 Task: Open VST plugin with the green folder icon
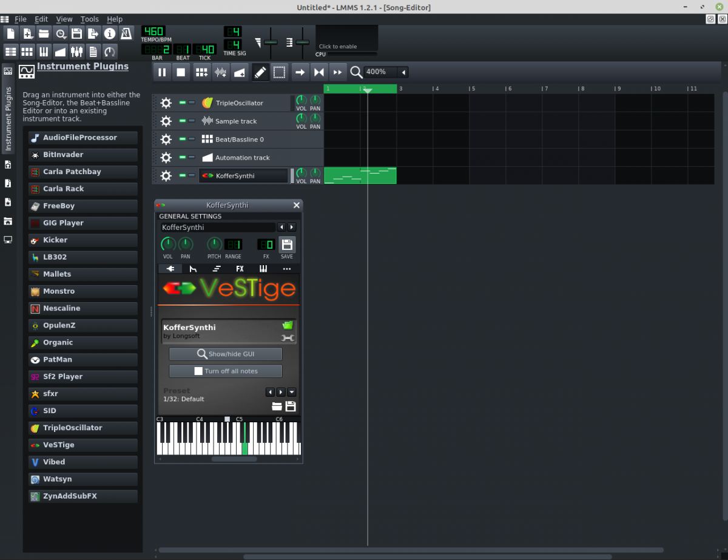coord(288,326)
